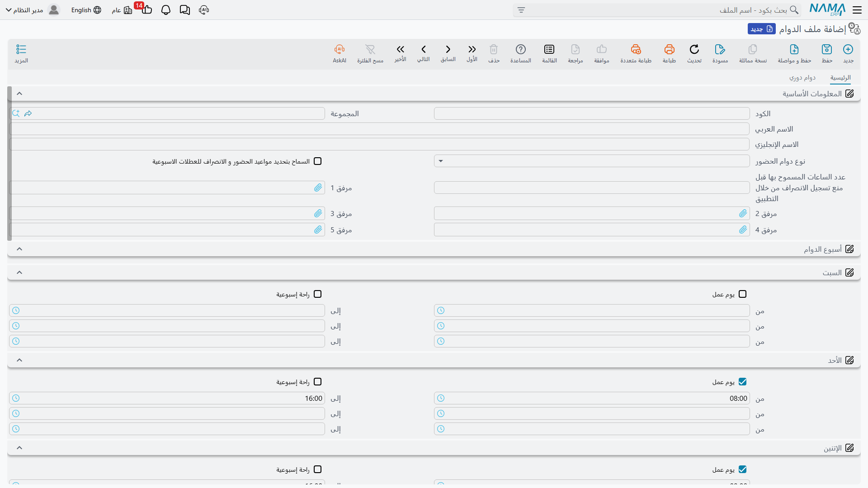This screenshot has height=488, width=868.
Task: Collapse the السبت section chevron
Action: click(x=19, y=272)
